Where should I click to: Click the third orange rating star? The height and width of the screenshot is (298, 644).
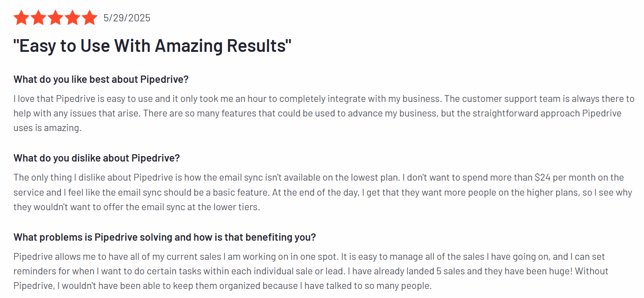(x=55, y=18)
